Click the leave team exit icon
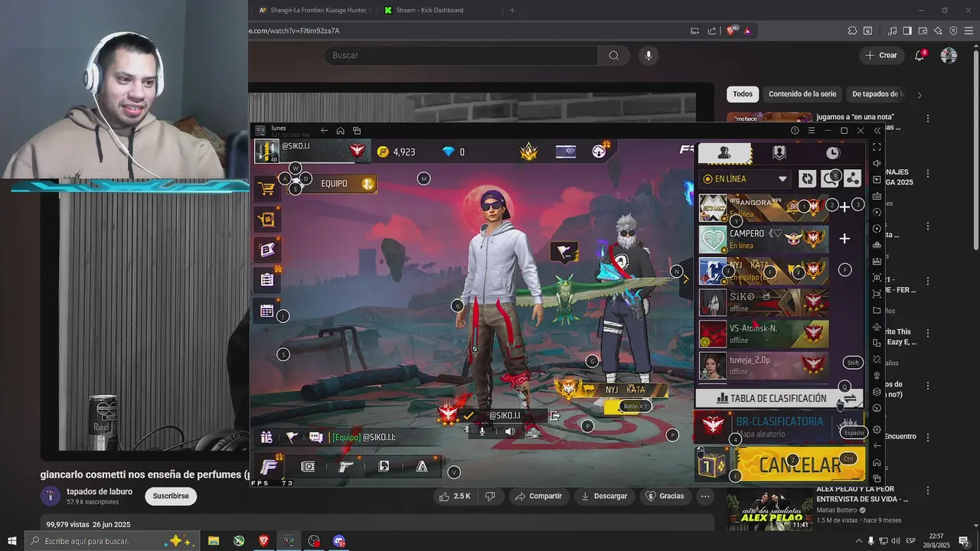Screen dimensions: 980x551 pyautogui.click(x=555, y=416)
